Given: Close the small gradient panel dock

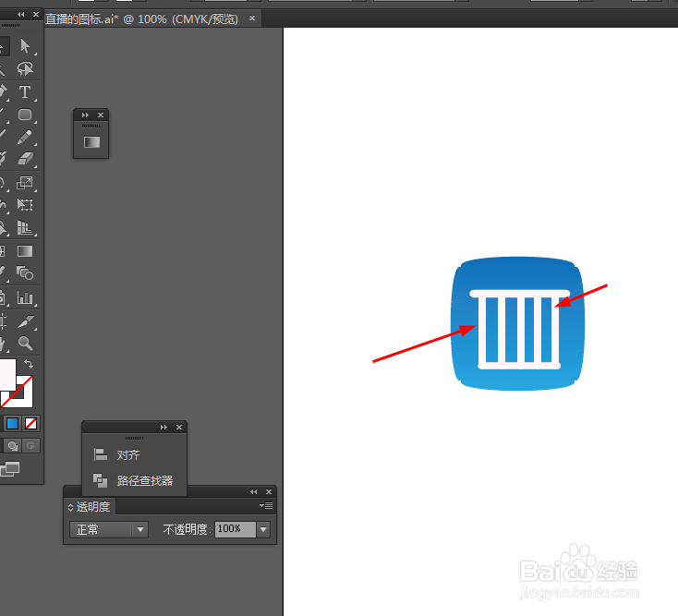Looking at the screenshot, I should [x=101, y=115].
